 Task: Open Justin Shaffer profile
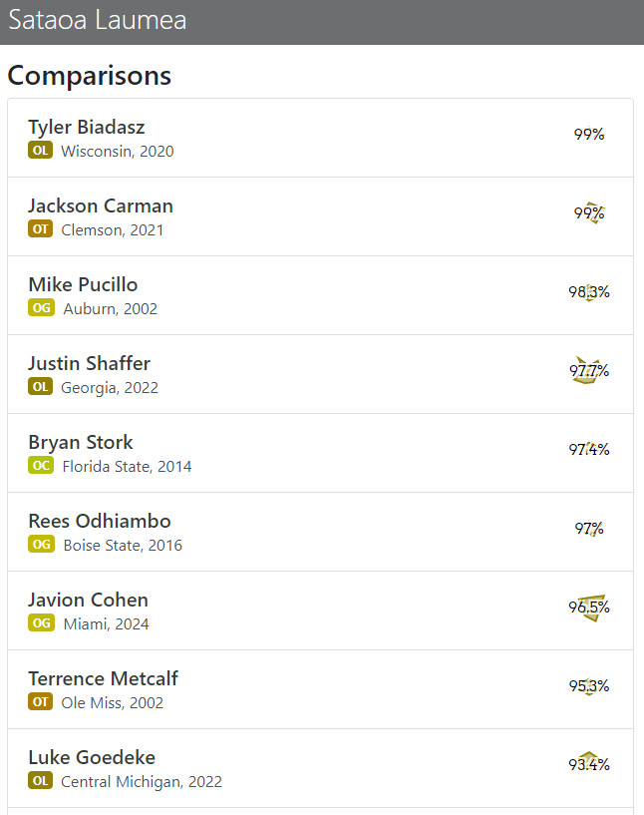[x=90, y=363]
